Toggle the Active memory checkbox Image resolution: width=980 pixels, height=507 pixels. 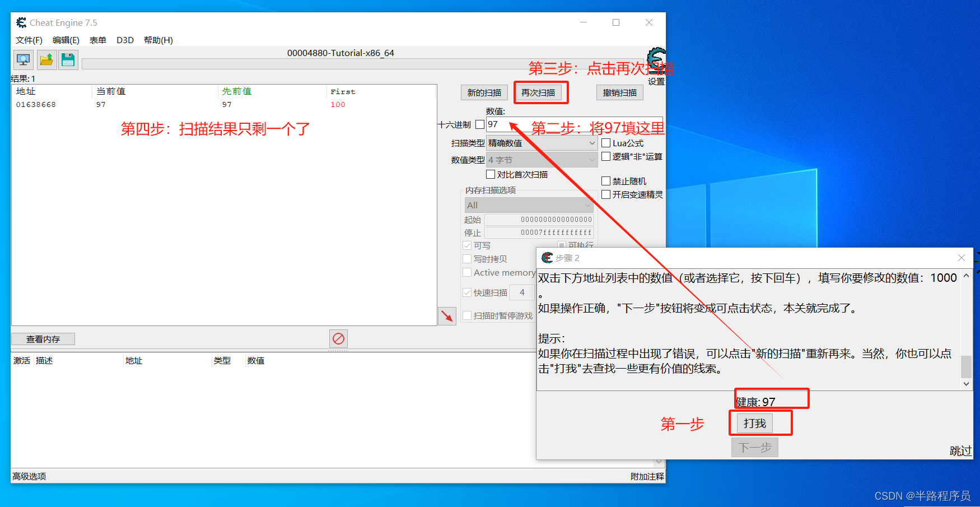pyautogui.click(x=467, y=272)
